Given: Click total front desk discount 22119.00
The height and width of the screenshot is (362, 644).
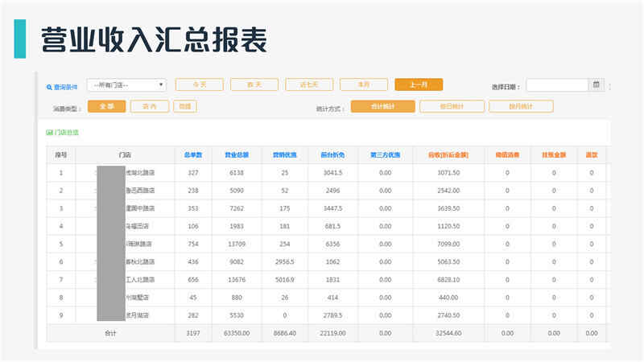Looking at the screenshot, I should click(x=332, y=333).
